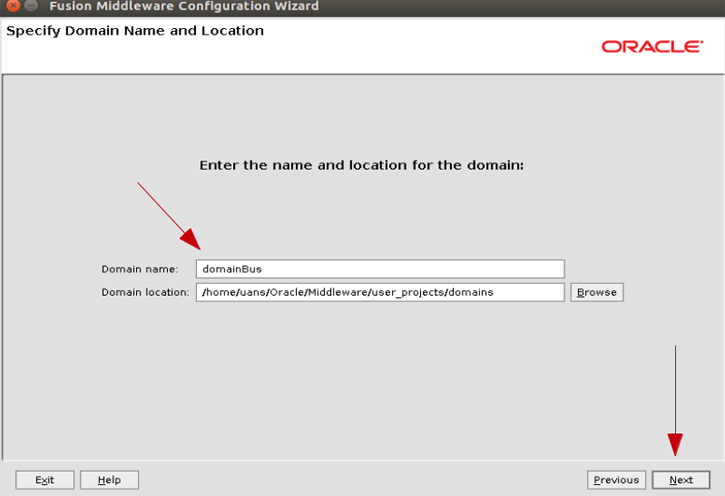Close the Configuration Wizard window
Viewport: 725px width, 496px height.
[13, 6]
